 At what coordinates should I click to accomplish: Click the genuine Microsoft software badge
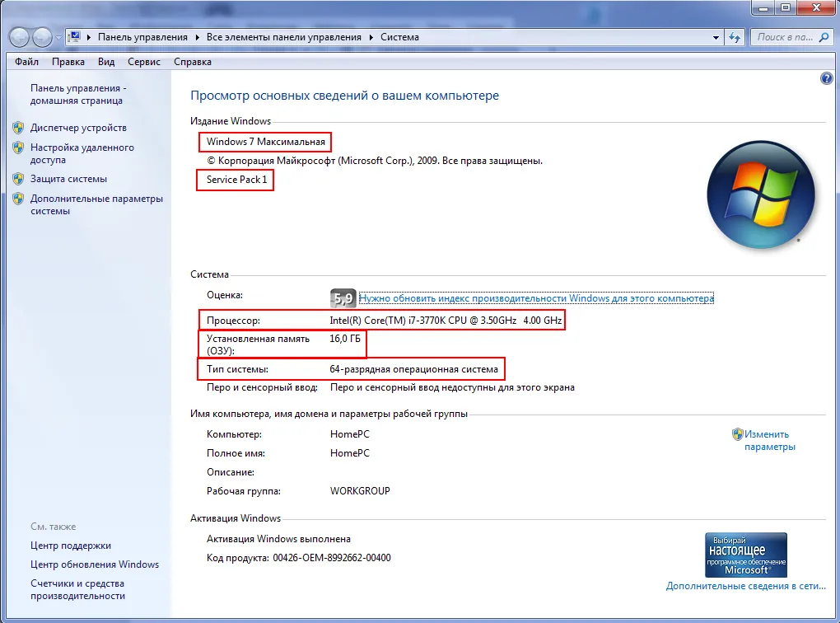(746, 555)
